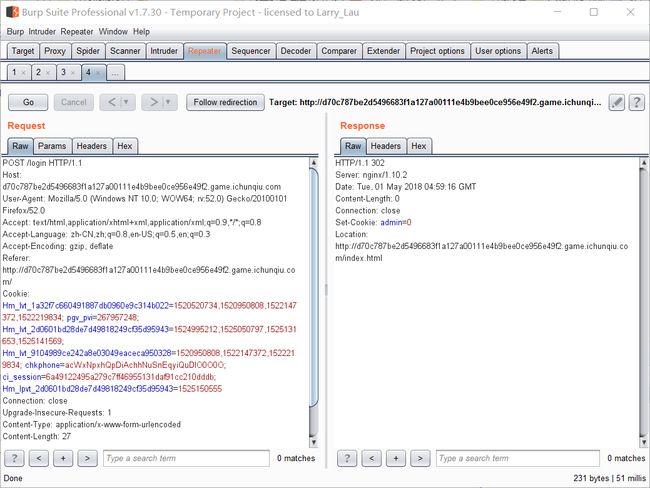This screenshot has height=488, width=650.
Task: Select Repeater sub-tab 1
Action: click(14, 73)
